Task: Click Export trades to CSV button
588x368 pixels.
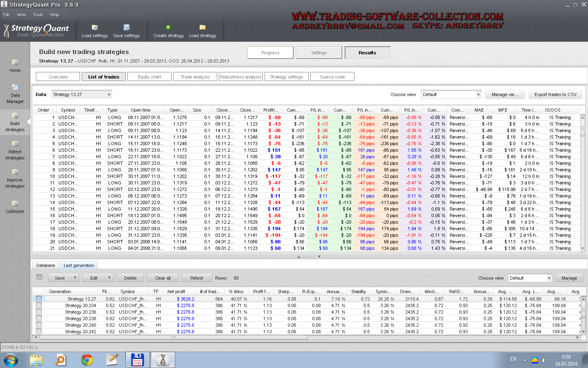Action: (555, 94)
